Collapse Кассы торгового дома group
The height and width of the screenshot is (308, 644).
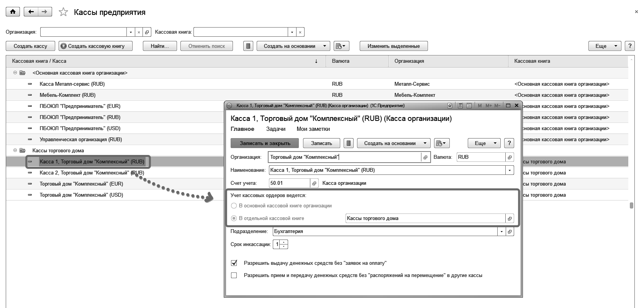click(15, 151)
